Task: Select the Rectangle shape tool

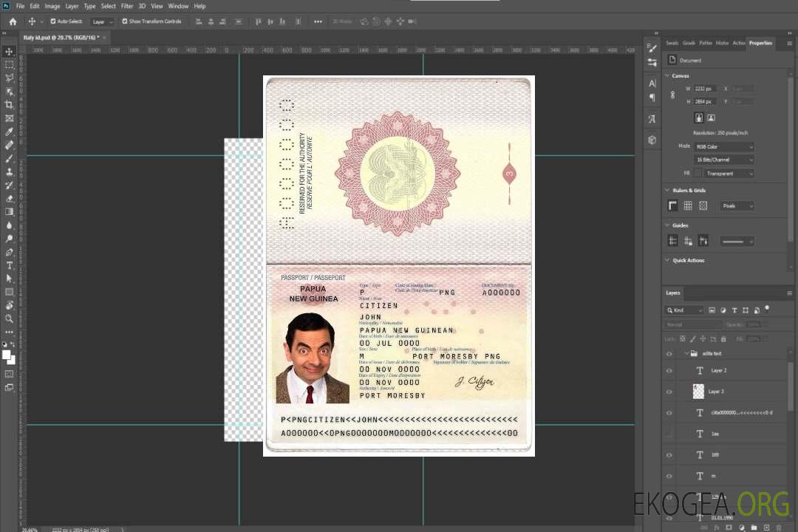Action: coord(9,292)
